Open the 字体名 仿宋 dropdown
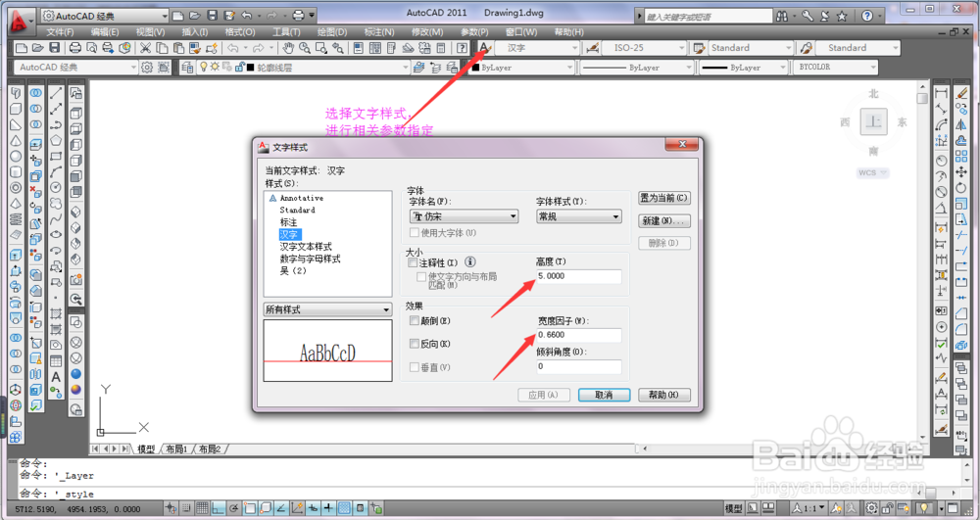The height and width of the screenshot is (520, 980). (x=465, y=216)
